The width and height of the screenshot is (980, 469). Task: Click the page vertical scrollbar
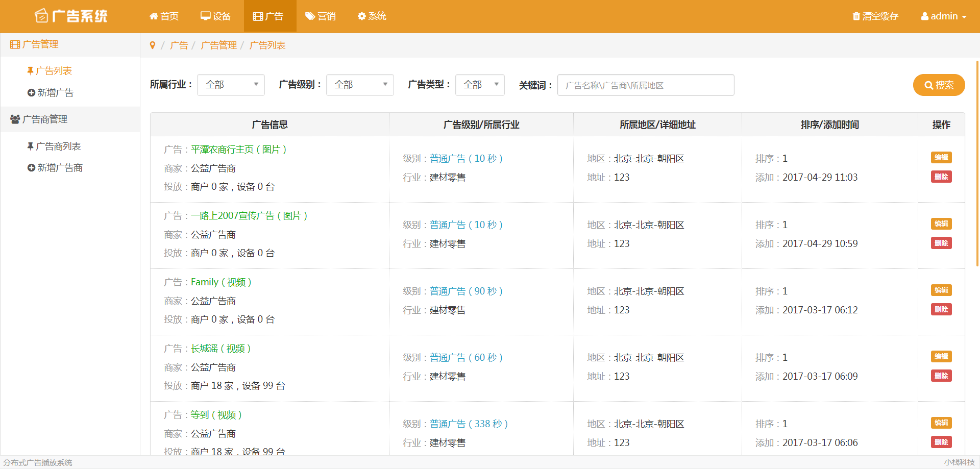pos(977,163)
